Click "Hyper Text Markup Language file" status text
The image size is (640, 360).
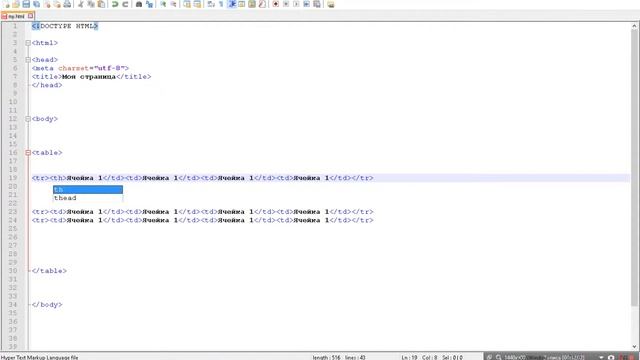[40, 357]
